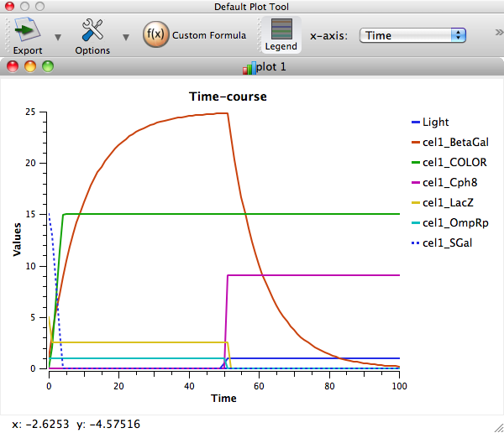Open the Options tools icon
The image size is (504, 433).
[92, 32]
